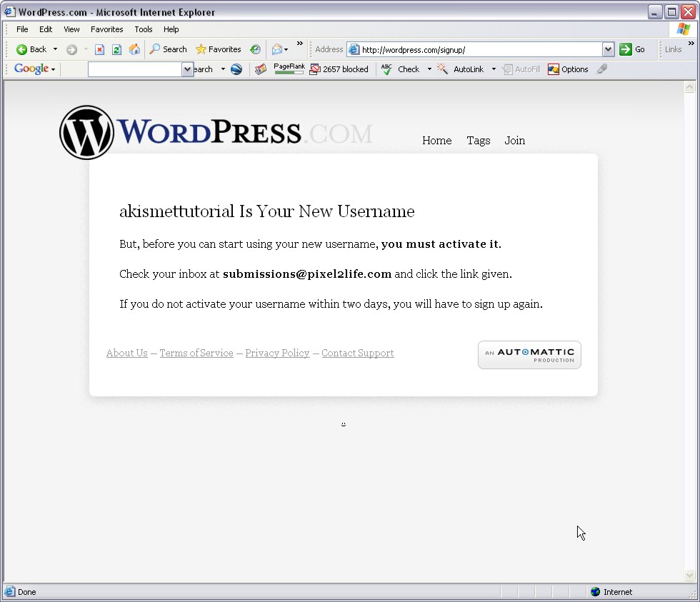Click the Automattic Production badge
Image resolution: width=700 pixels, height=602 pixels.
[x=529, y=355]
